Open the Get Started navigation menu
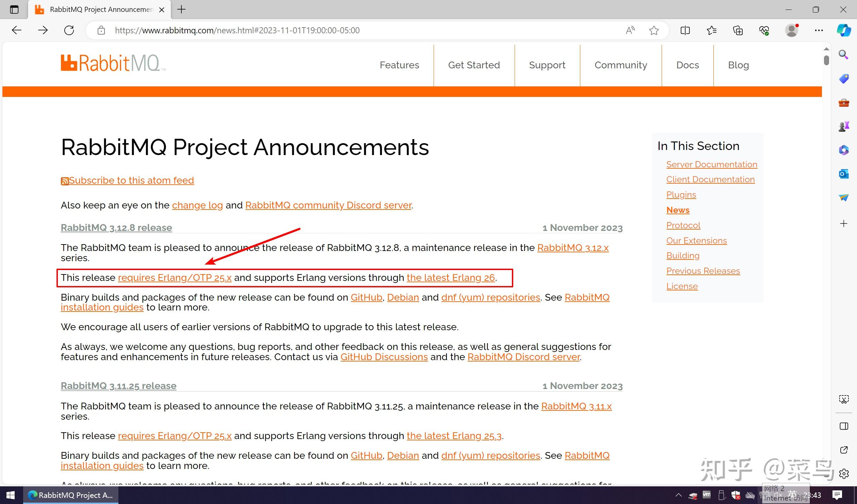This screenshot has height=504, width=857. click(x=474, y=65)
